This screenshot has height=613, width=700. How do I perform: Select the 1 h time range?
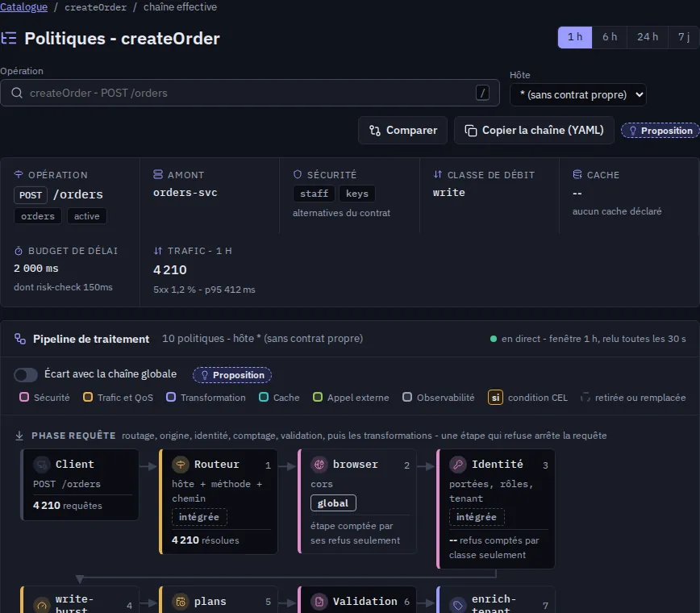(x=575, y=37)
